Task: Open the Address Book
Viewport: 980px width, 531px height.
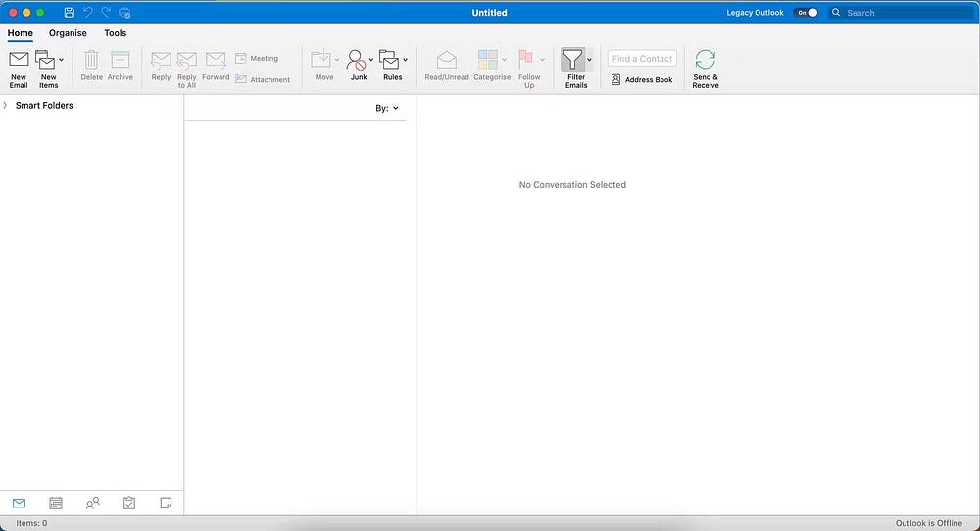Action: tap(642, 80)
